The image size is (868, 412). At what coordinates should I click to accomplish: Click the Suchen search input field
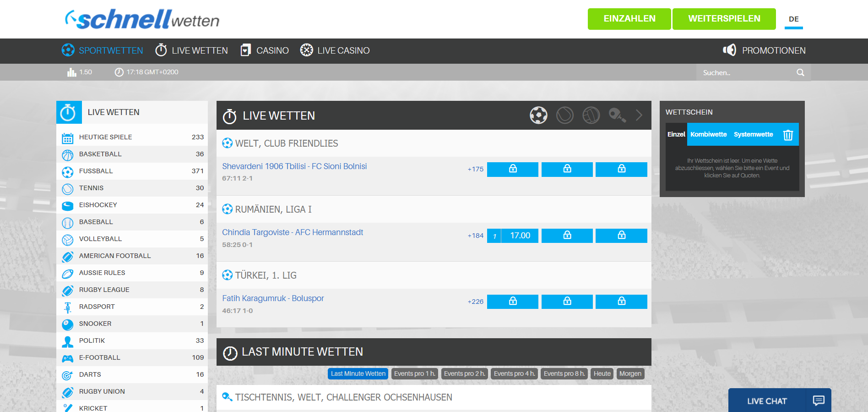click(744, 72)
